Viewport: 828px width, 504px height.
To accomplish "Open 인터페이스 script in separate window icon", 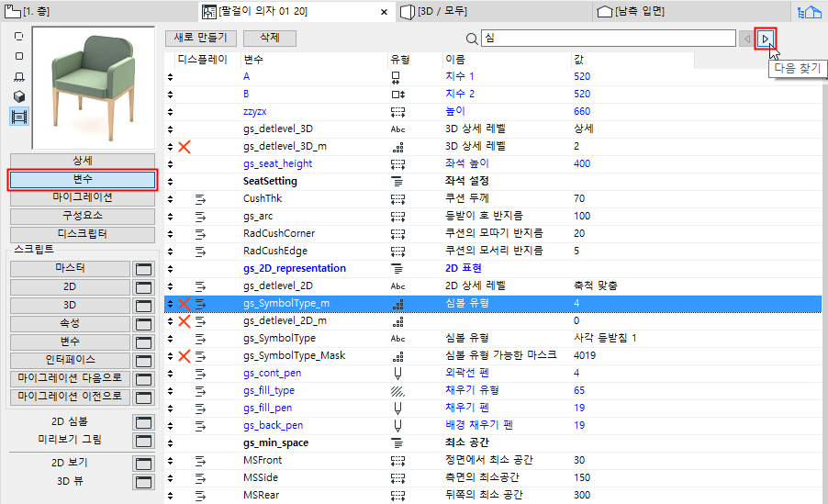I will [x=143, y=360].
